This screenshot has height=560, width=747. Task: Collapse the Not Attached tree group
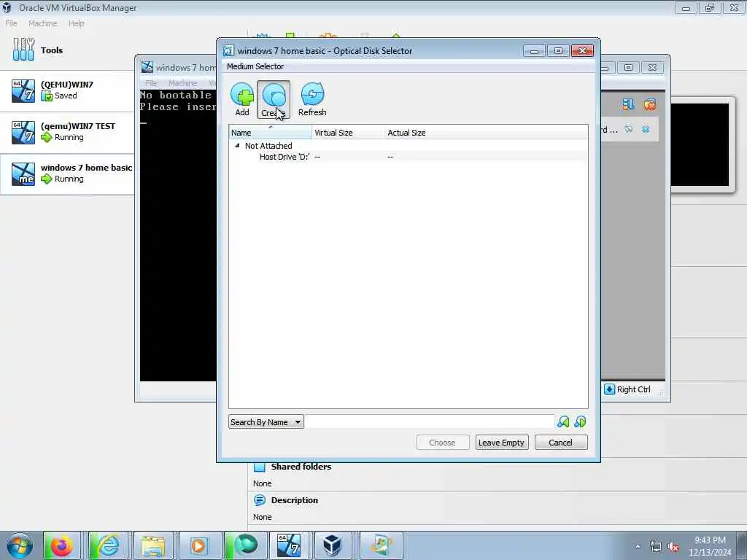click(x=237, y=146)
